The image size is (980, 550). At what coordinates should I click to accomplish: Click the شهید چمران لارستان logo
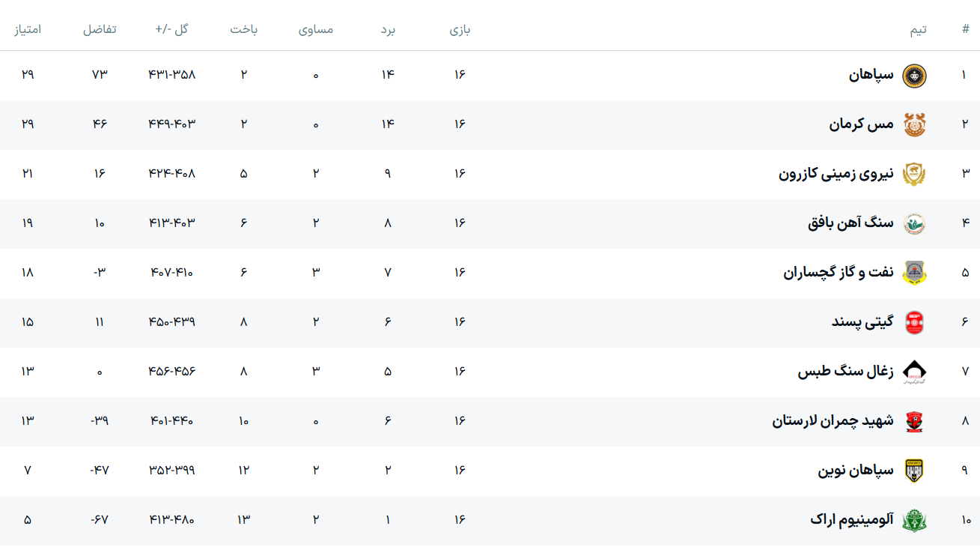pyautogui.click(x=914, y=421)
